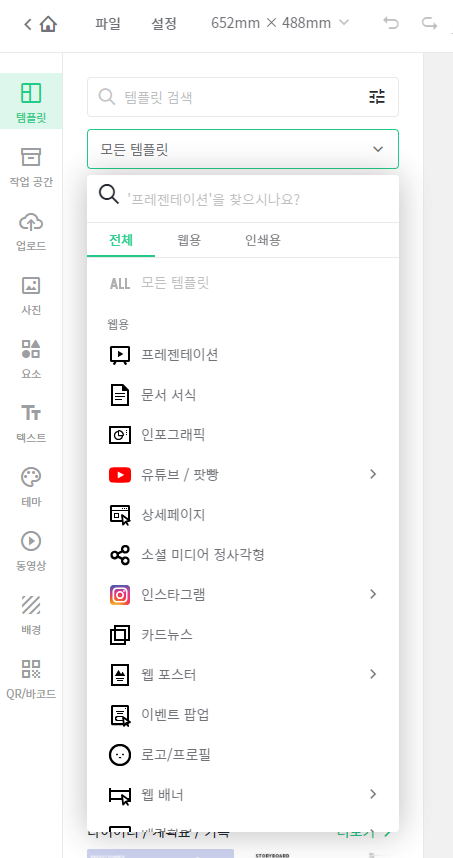Open the 작업 공간 sidebar panel
This screenshot has width=453, height=858.
coord(31,166)
